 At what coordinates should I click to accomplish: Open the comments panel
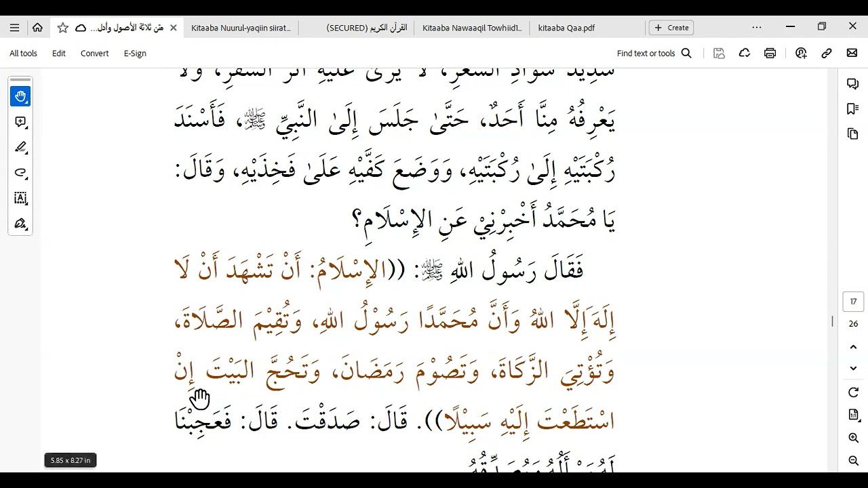[853, 83]
